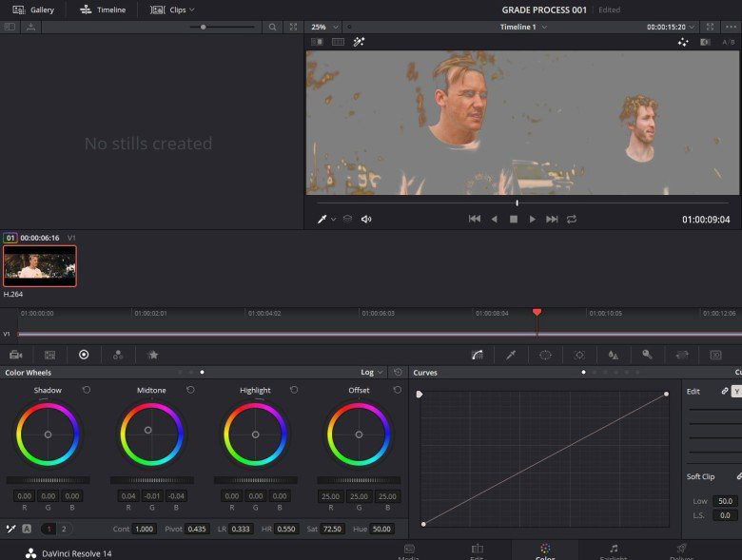Toggle the split screen icon

(338, 42)
